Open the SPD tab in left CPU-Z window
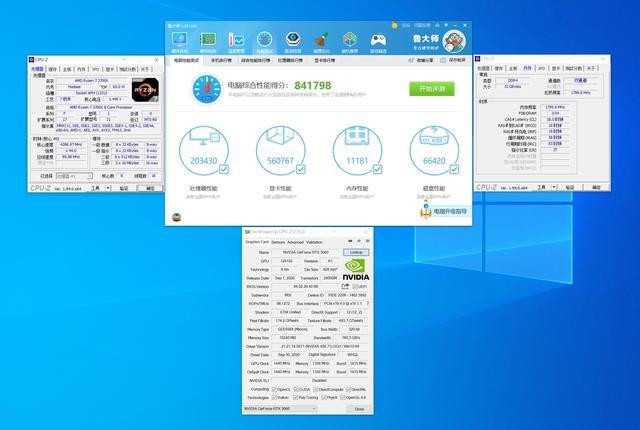This screenshot has width=640, height=430. 96,69
